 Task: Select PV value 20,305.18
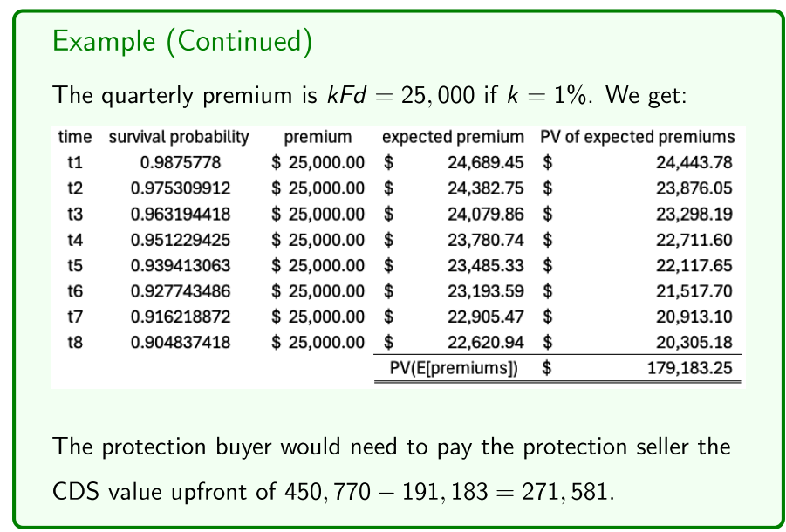tap(694, 343)
